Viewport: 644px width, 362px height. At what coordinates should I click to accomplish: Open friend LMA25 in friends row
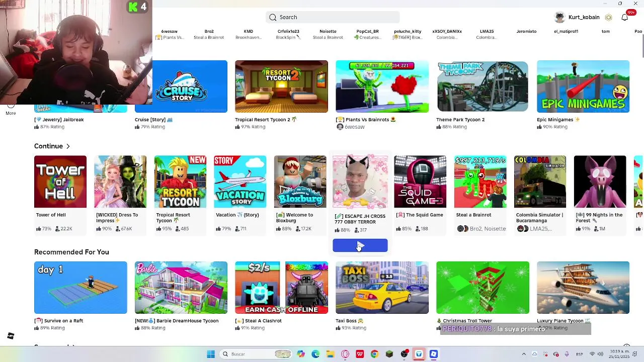(x=487, y=34)
